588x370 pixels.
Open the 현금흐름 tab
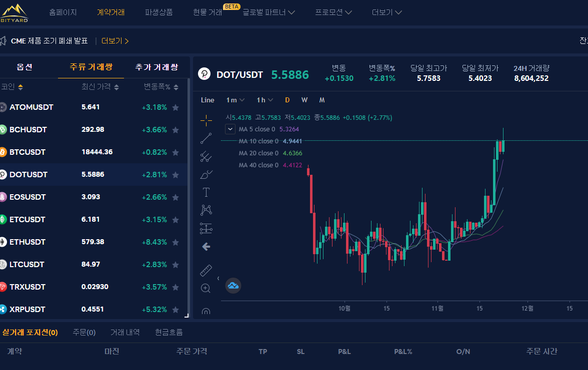pyautogui.click(x=169, y=332)
